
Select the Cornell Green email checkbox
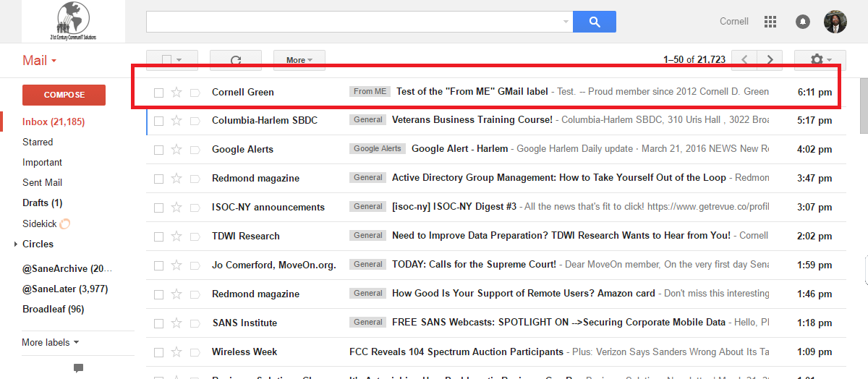click(158, 92)
